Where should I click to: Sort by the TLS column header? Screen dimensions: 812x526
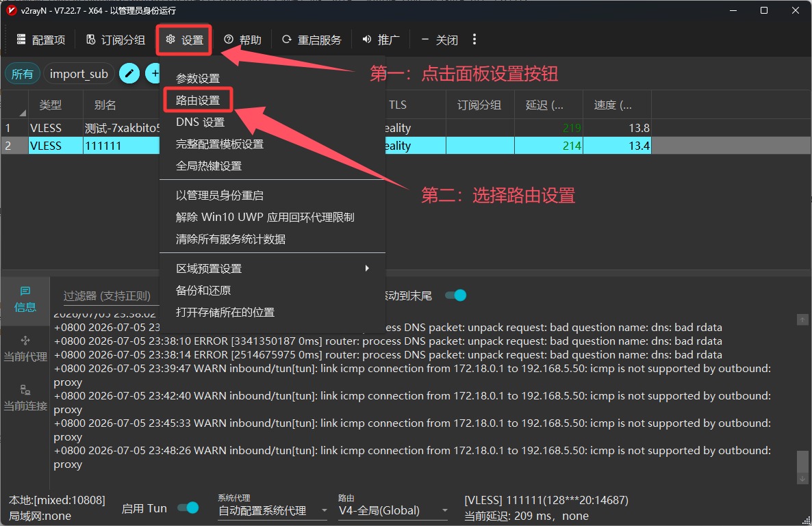[397, 105]
